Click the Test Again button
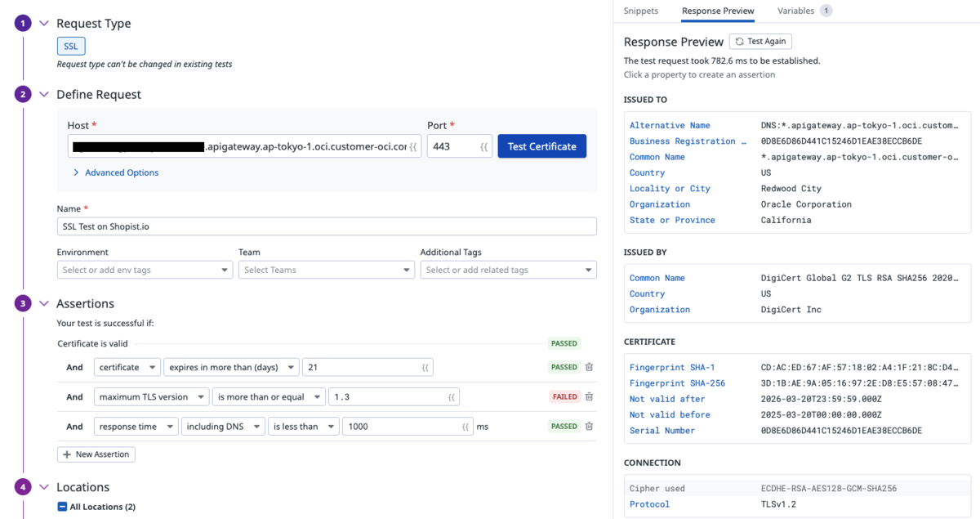Image resolution: width=980 pixels, height=519 pixels. (760, 41)
